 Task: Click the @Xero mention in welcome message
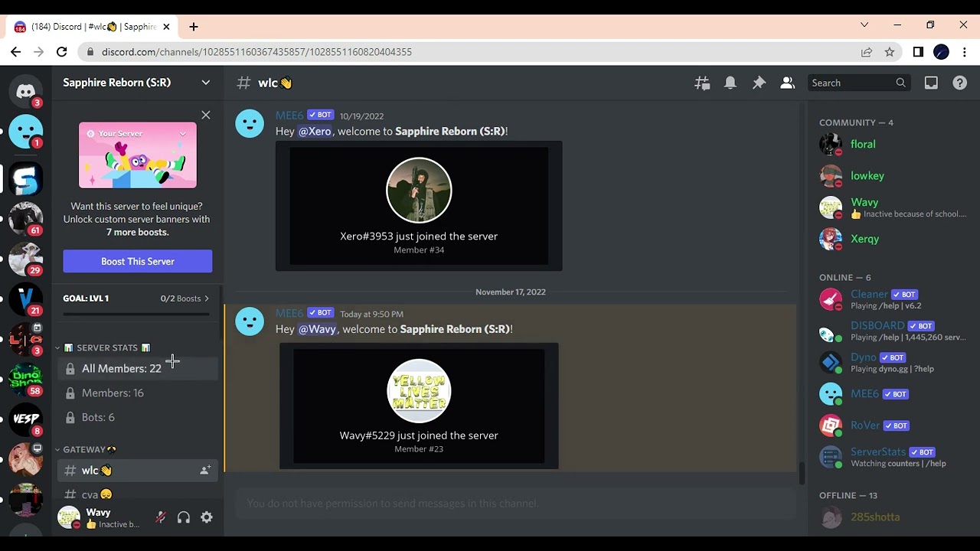tap(315, 132)
